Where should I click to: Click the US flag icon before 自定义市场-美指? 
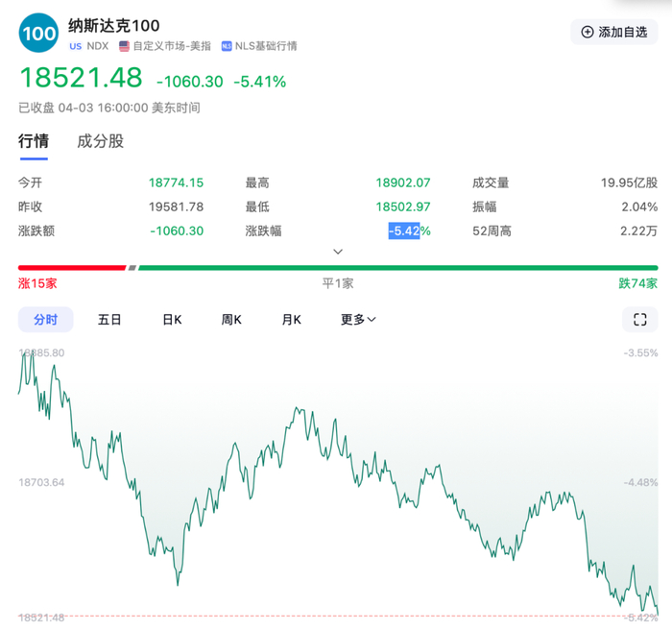pos(124,46)
